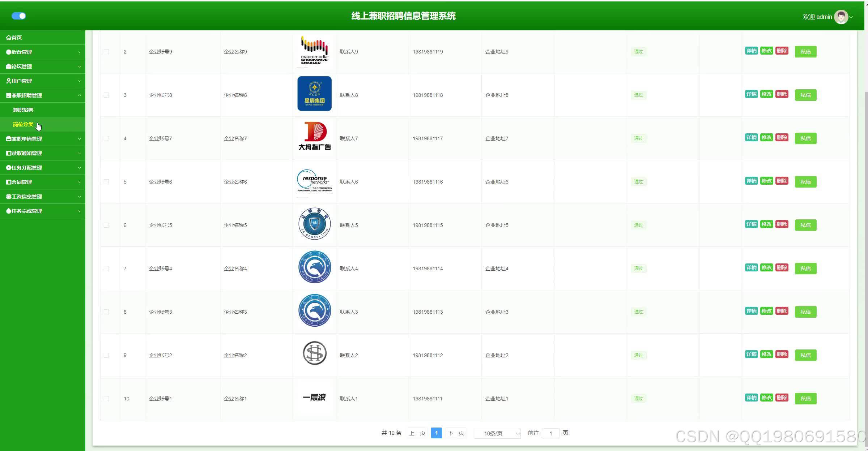This screenshot has height=451, width=868.
Task: Click the macromedia Shockwave logo image
Action: tap(314, 51)
